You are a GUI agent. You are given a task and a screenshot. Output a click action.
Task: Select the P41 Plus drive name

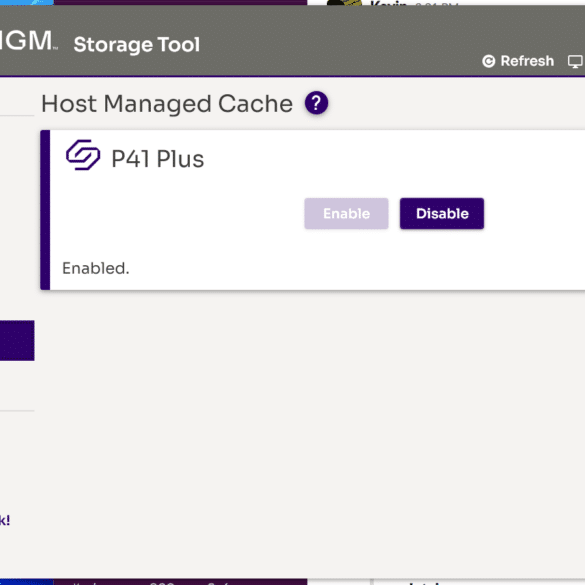158,159
